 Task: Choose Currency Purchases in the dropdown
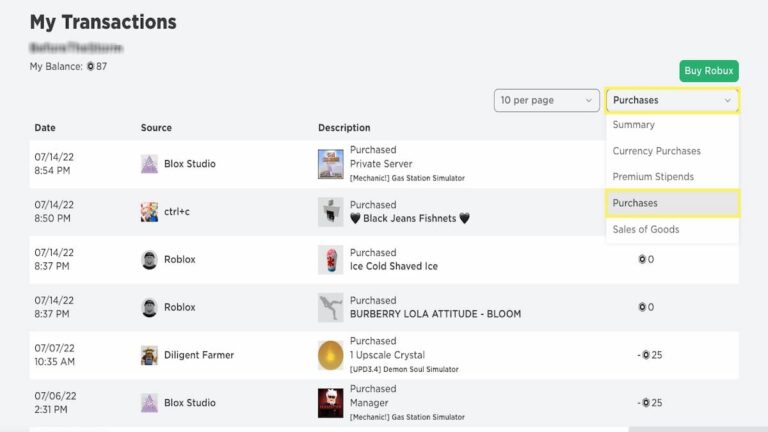click(656, 151)
